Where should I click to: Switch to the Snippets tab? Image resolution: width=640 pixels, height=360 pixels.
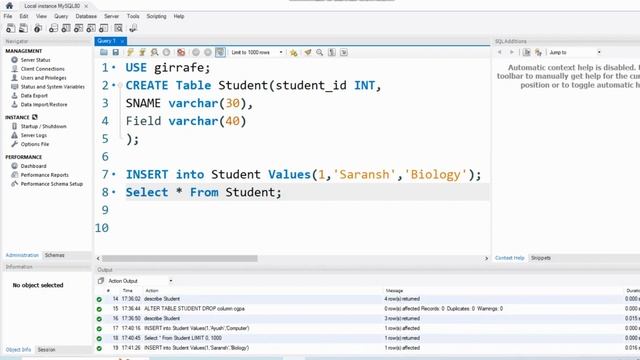click(x=541, y=258)
